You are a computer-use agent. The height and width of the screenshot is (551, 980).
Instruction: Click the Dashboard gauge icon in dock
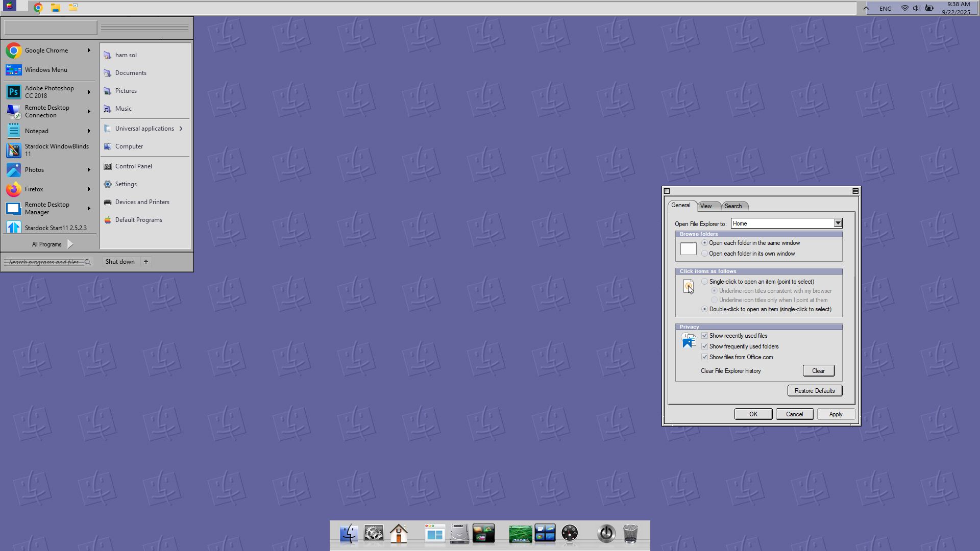pyautogui.click(x=570, y=534)
